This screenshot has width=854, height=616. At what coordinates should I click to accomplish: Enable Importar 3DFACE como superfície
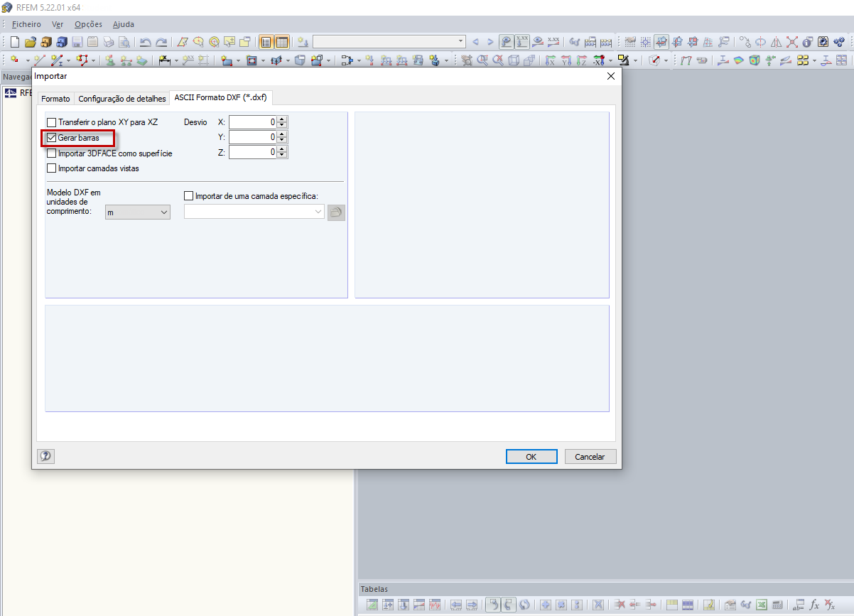(51, 153)
